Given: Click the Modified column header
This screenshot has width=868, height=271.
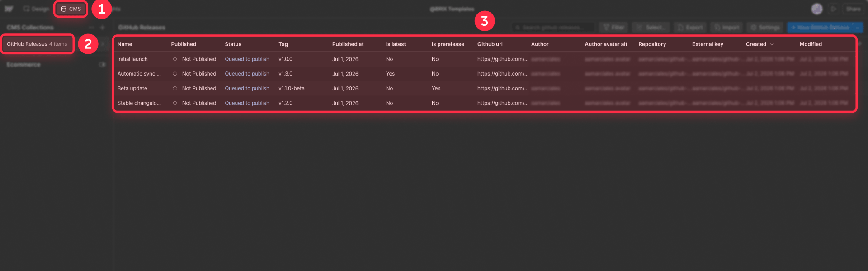Looking at the screenshot, I should tap(811, 44).
